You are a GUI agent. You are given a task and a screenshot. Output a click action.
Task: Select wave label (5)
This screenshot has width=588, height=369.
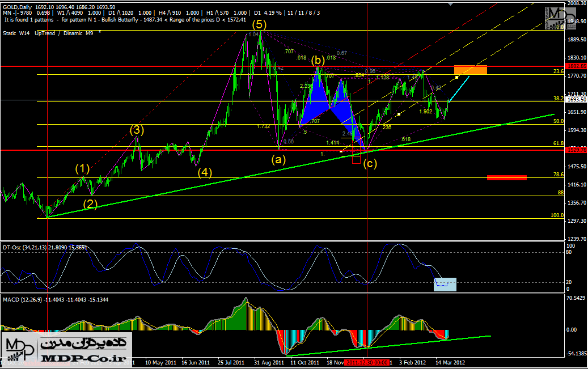[x=259, y=24]
